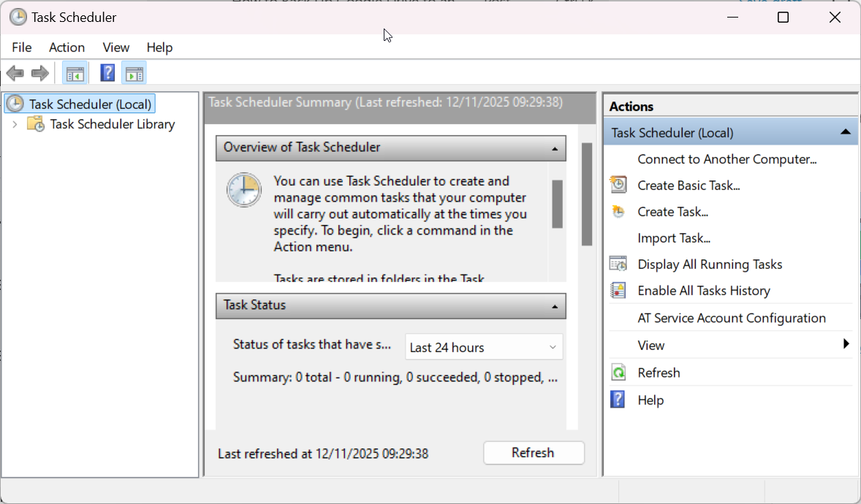Click the Display All Running Tasks icon

618,264
